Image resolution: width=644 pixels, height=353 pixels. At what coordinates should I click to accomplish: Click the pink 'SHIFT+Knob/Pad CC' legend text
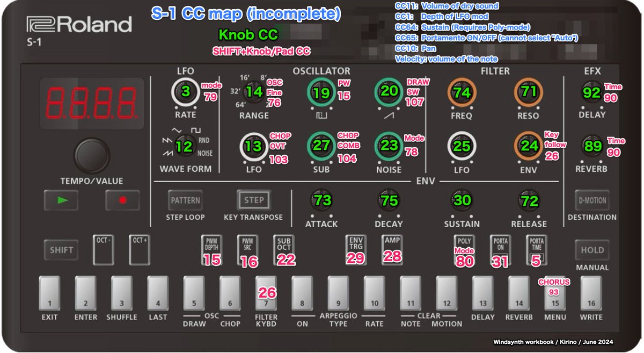point(262,52)
